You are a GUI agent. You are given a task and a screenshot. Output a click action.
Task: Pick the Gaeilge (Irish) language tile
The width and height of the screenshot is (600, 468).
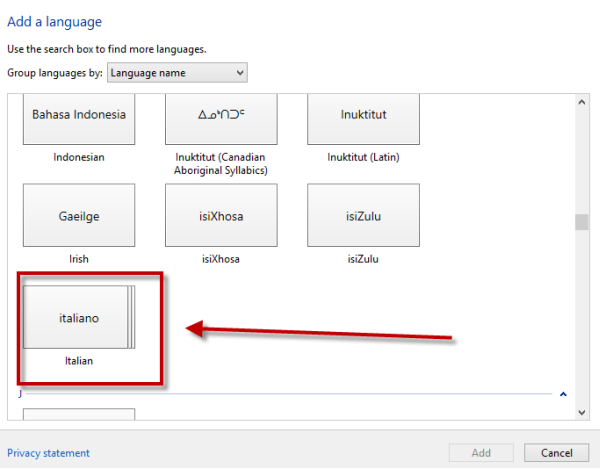click(x=79, y=214)
